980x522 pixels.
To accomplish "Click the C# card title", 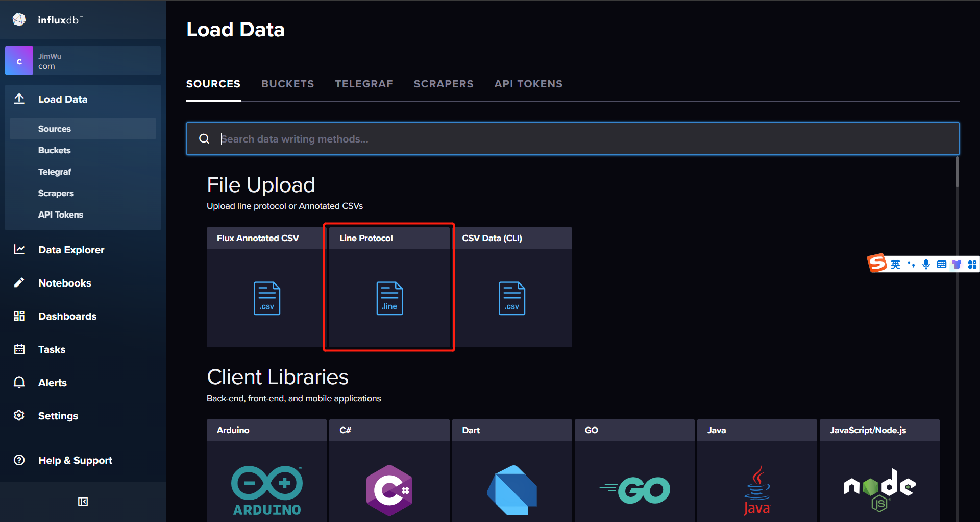I will [345, 430].
